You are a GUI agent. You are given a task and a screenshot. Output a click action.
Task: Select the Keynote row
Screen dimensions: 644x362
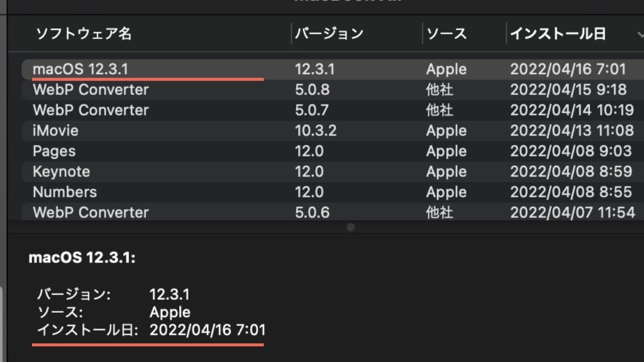coord(333,172)
